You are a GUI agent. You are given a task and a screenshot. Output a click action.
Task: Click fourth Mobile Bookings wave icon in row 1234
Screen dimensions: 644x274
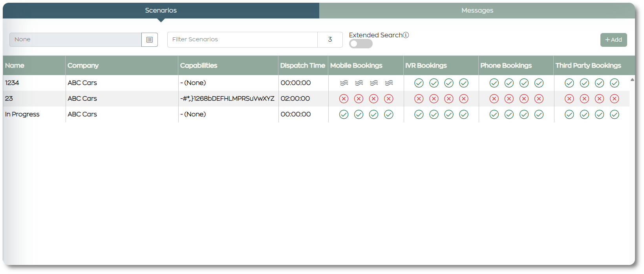tap(389, 83)
